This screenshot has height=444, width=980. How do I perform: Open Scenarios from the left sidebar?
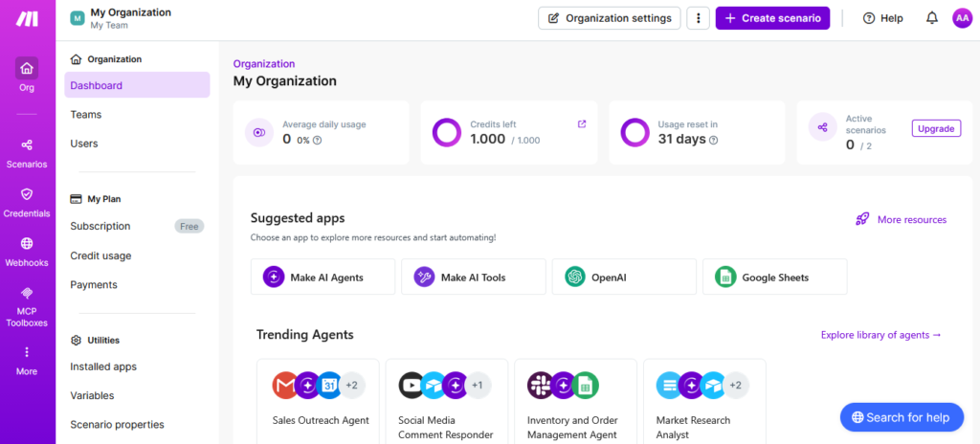[x=27, y=153]
